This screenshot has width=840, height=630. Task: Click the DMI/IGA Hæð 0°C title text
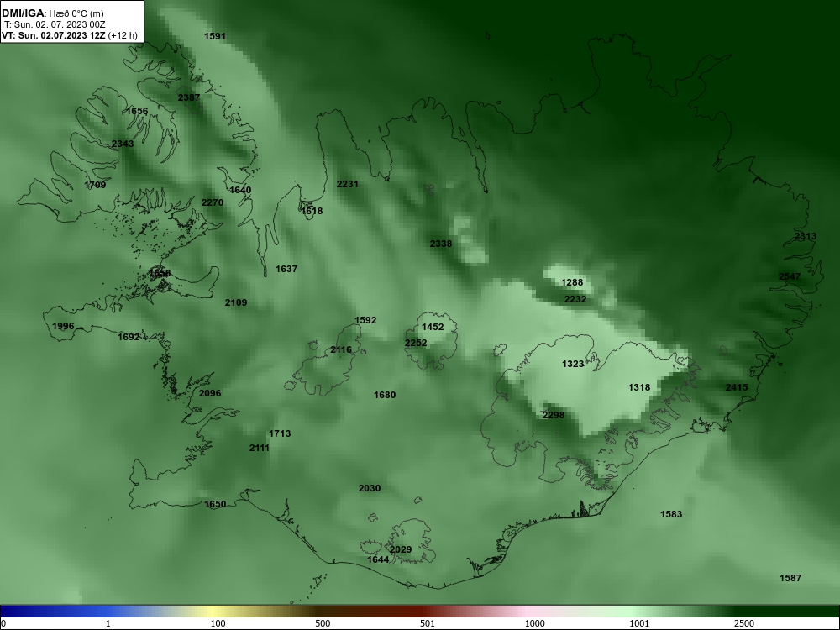(52, 13)
